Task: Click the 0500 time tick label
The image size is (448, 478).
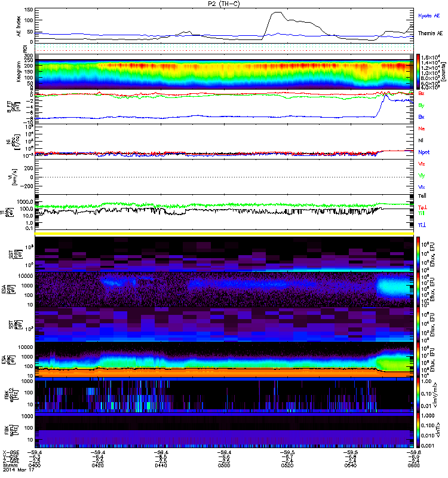Action: click(x=224, y=465)
